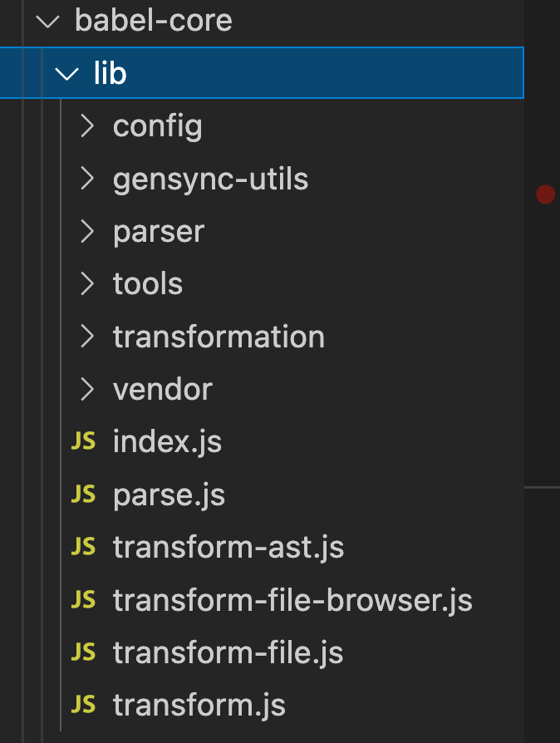Click the JS icon next to index.js
Viewport: 560px width, 743px height.
point(84,441)
